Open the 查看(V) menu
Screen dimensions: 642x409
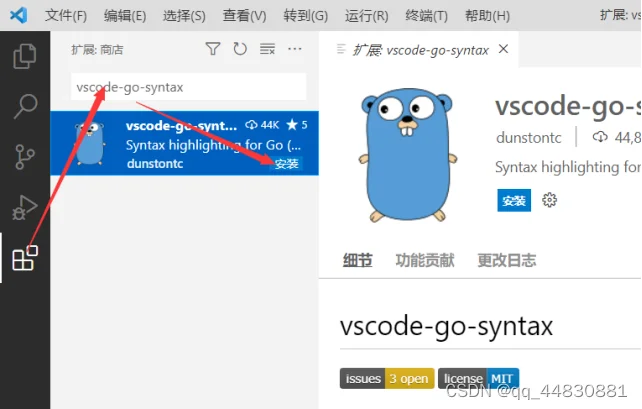(244, 16)
